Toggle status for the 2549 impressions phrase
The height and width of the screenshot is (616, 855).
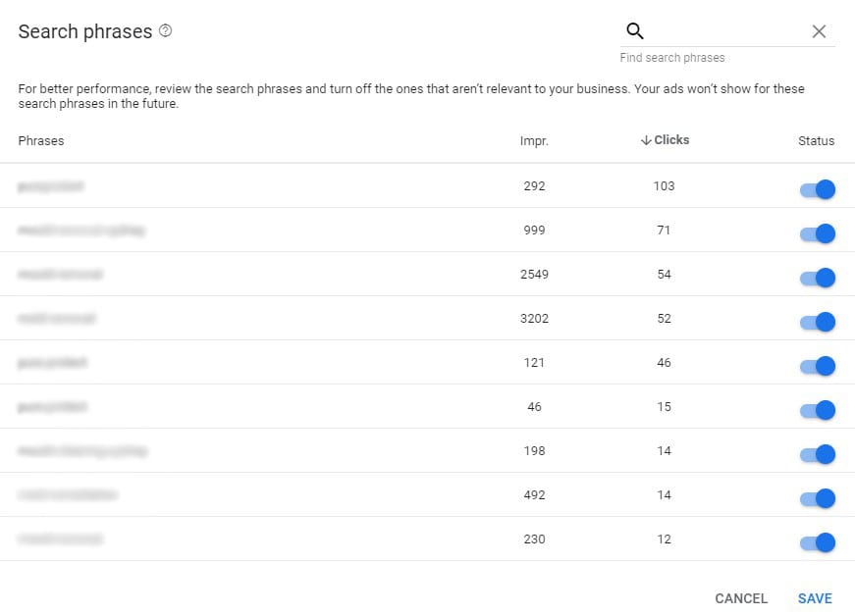tap(818, 278)
